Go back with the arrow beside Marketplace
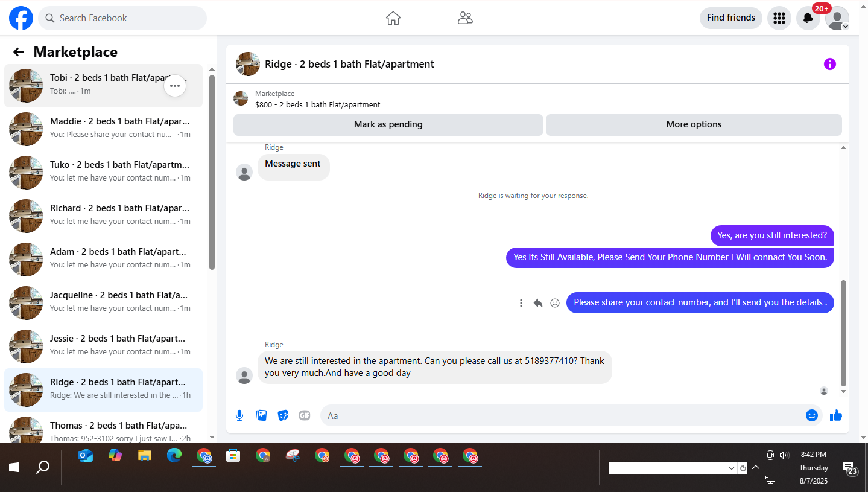868x492 pixels. click(19, 52)
